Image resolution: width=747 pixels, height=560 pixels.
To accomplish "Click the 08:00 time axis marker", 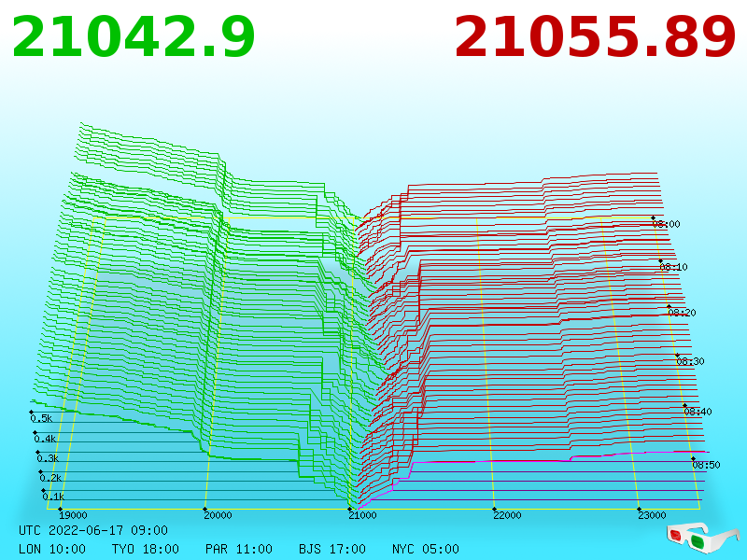I will (666, 224).
